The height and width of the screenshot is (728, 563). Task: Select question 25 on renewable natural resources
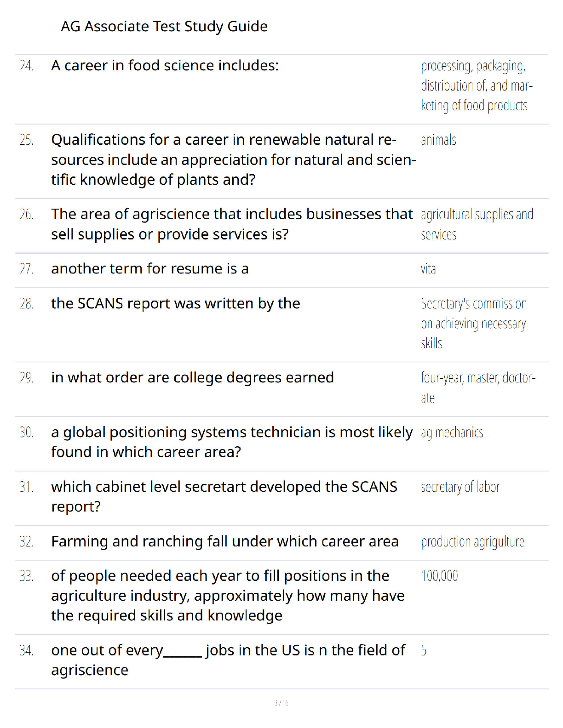click(233, 160)
